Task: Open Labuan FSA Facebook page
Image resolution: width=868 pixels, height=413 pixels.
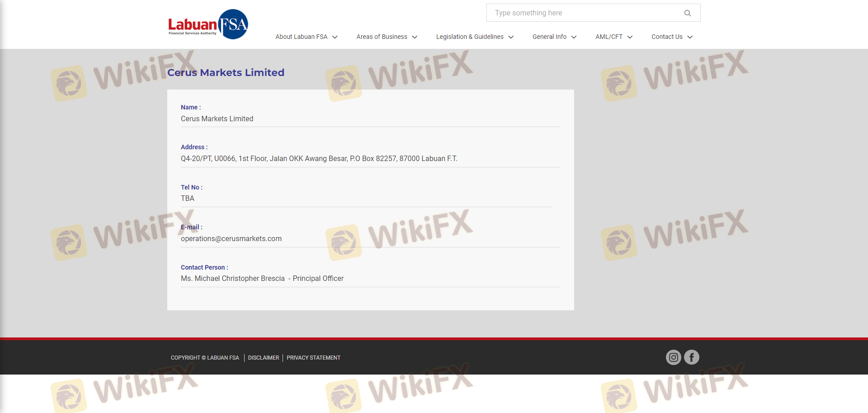Action: [692, 357]
